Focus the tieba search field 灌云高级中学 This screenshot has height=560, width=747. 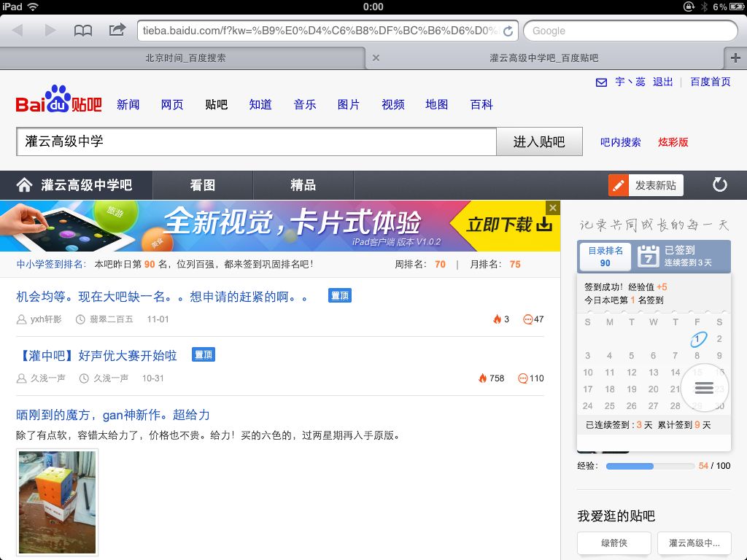tap(256, 141)
